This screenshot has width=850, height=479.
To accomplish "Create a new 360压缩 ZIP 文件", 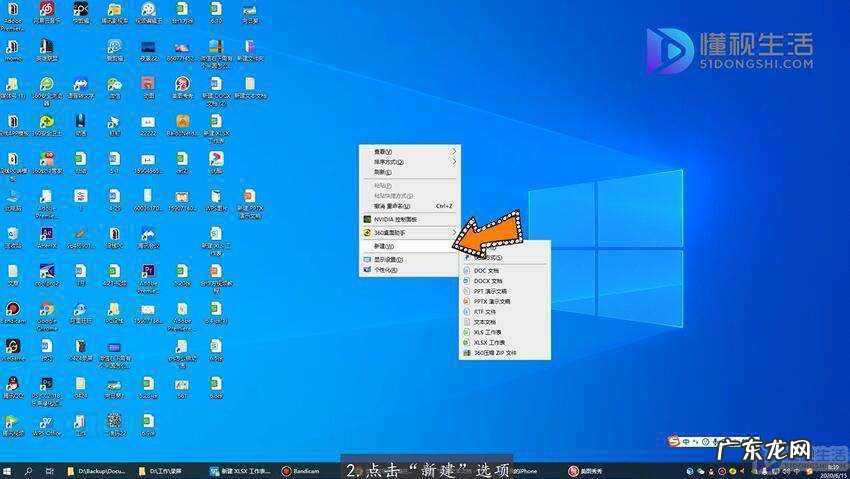I will click(x=494, y=352).
